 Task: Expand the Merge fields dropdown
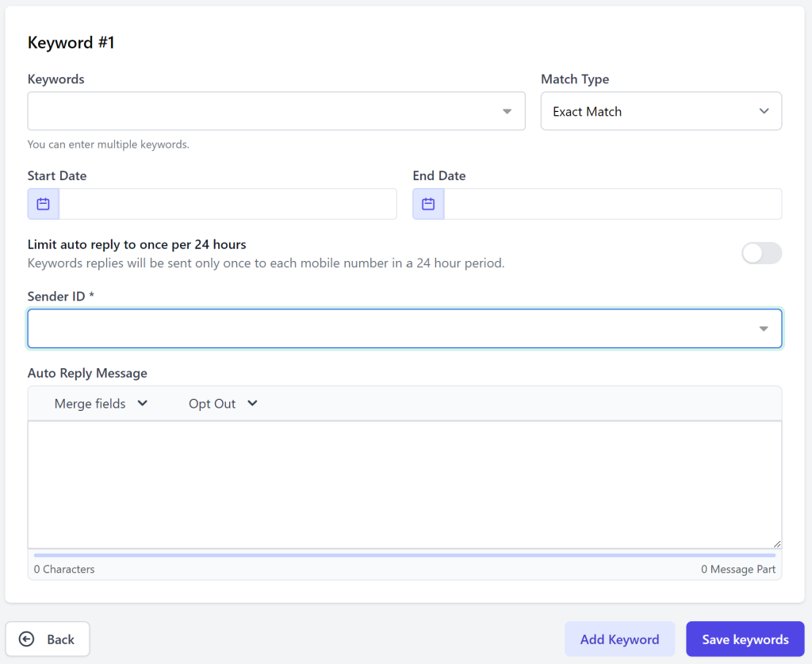click(99, 403)
